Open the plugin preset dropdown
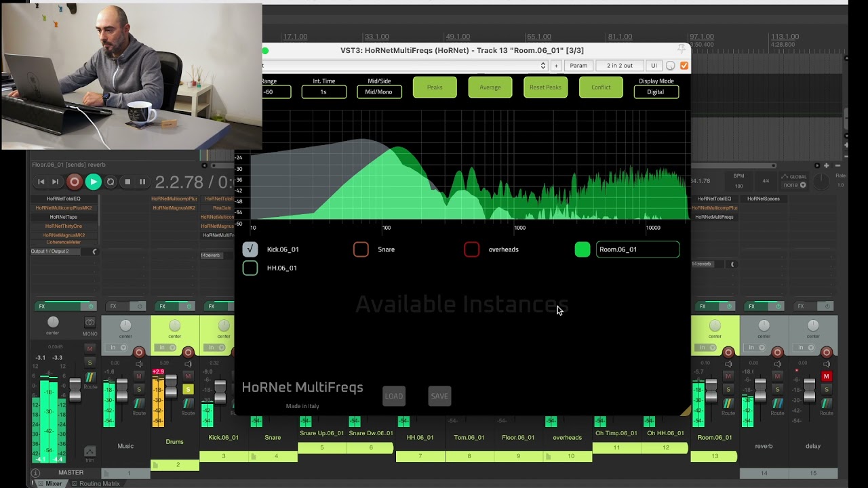This screenshot has width=868, height=488. click(404, 66)
